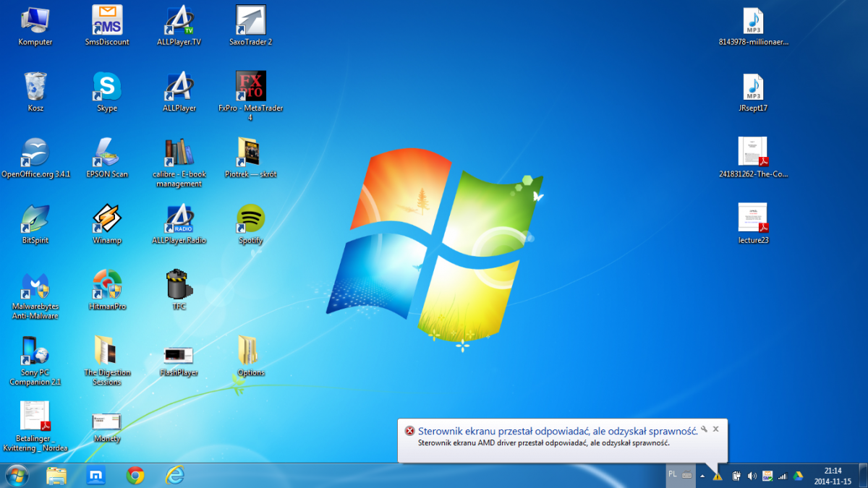
Task: Open the power plug tray icon
Action: (x=737, y=476)
